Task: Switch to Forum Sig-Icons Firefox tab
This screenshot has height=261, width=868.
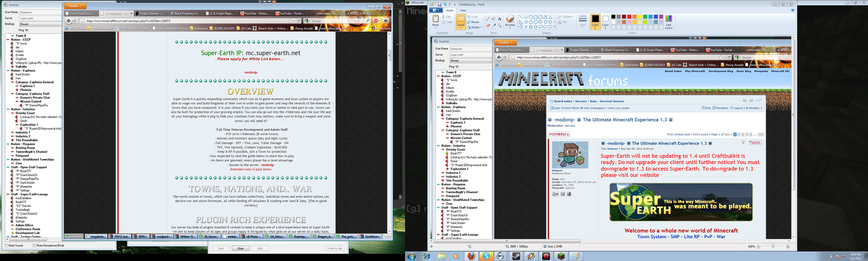Action: pos(80,14)
